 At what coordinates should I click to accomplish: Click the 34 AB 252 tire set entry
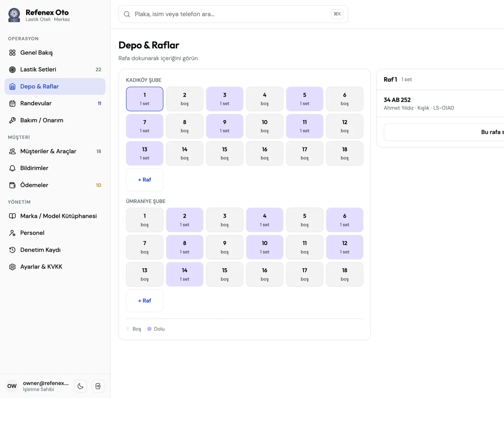(441, 104)
